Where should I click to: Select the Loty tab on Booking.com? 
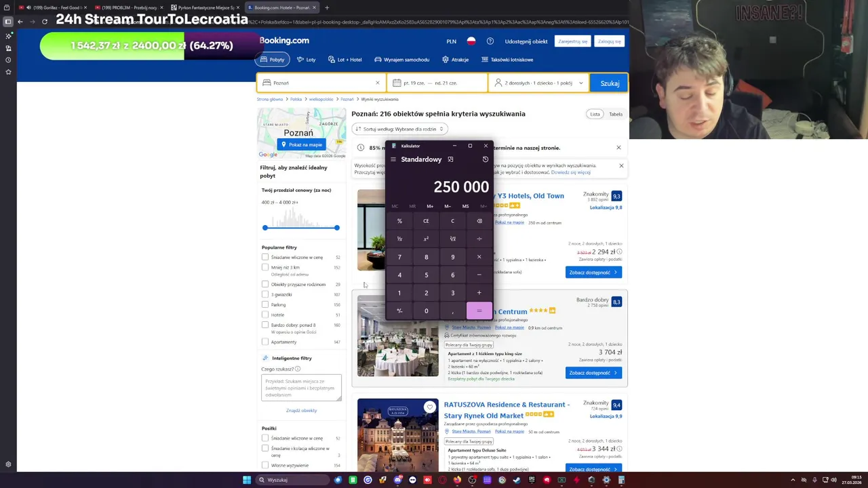pyautogui.click(x=307, y=60)
